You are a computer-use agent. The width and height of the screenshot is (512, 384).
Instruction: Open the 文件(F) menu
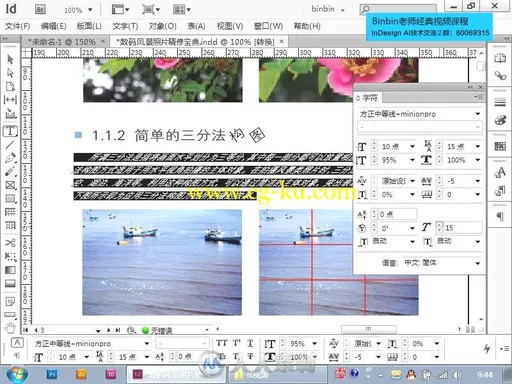[18, 26]
